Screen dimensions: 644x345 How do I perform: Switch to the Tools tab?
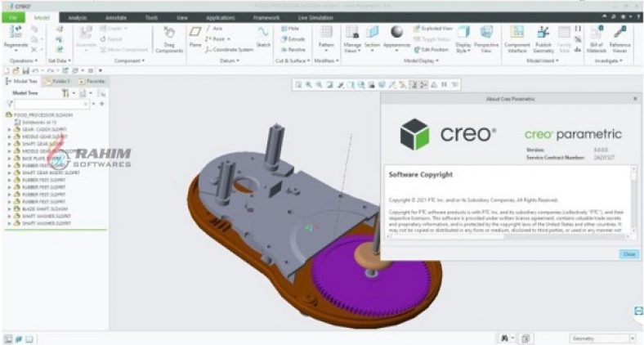(x=151, y=18)
